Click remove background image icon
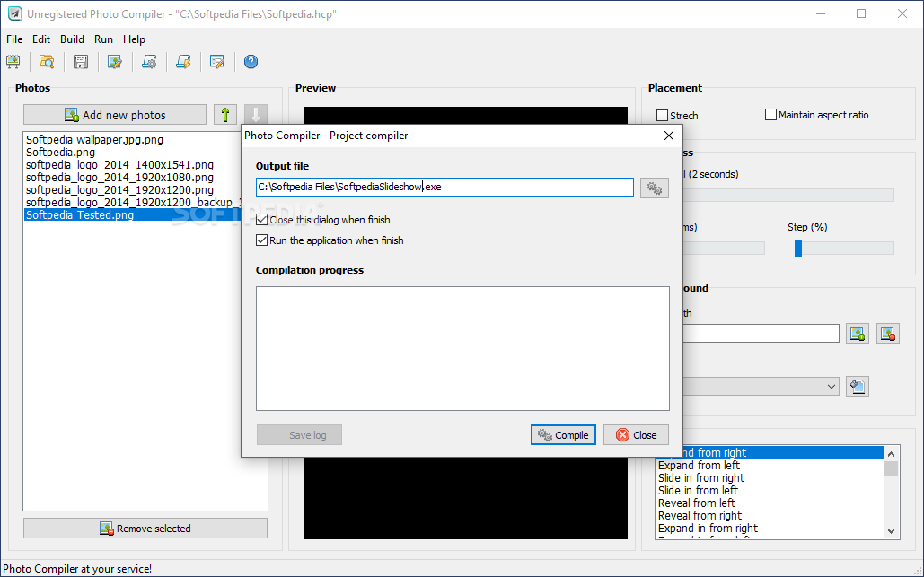The width and height of the screenshot is (924, 577). pyautogui.click(x=888, y=333)
